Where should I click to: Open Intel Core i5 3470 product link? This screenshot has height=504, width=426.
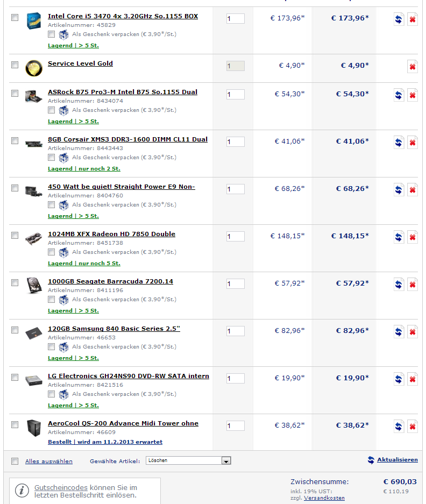[123, 16]
